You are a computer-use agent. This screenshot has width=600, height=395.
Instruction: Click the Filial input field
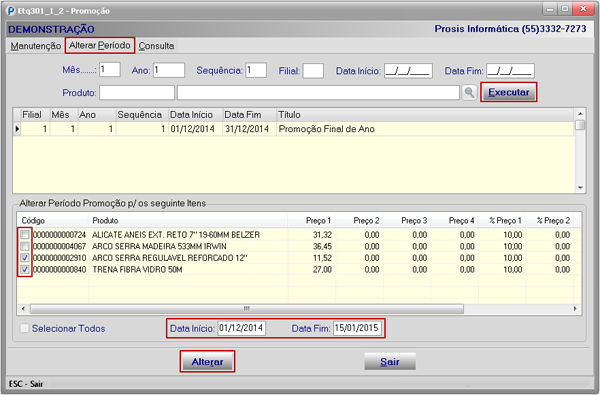pos(313,71)
